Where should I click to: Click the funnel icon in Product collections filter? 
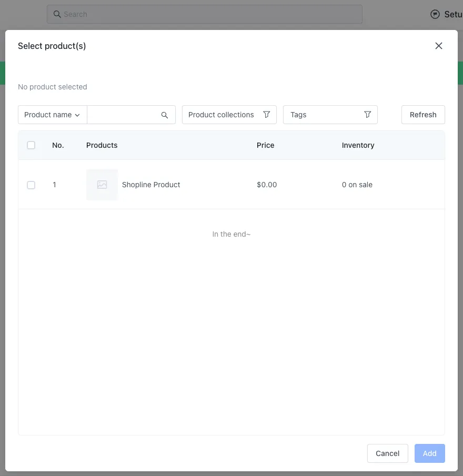click(x=267, y=115)
